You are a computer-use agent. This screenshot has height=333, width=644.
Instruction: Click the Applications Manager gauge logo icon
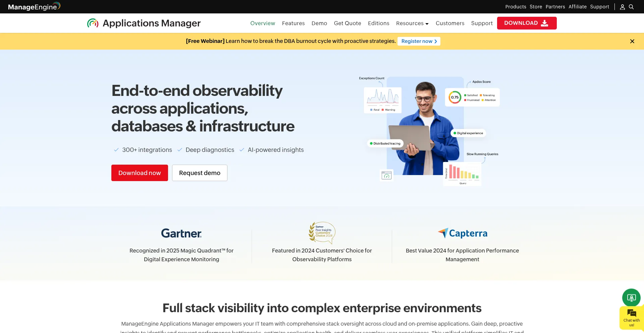click(x=93, y=23)
